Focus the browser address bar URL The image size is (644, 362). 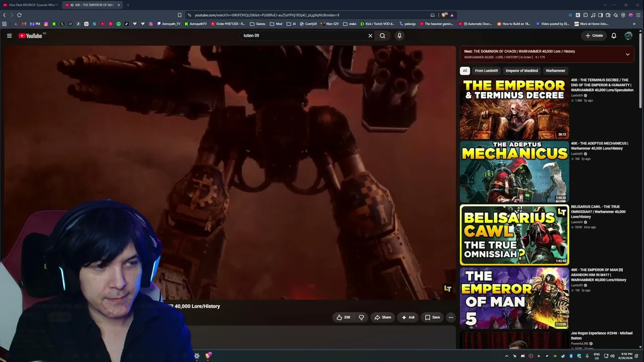pos(267,15)
